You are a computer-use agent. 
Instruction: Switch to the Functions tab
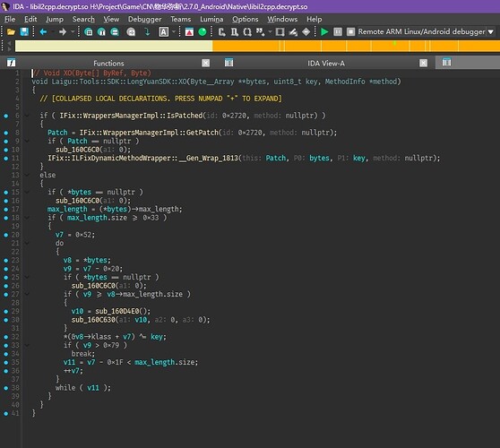(108, 63)
